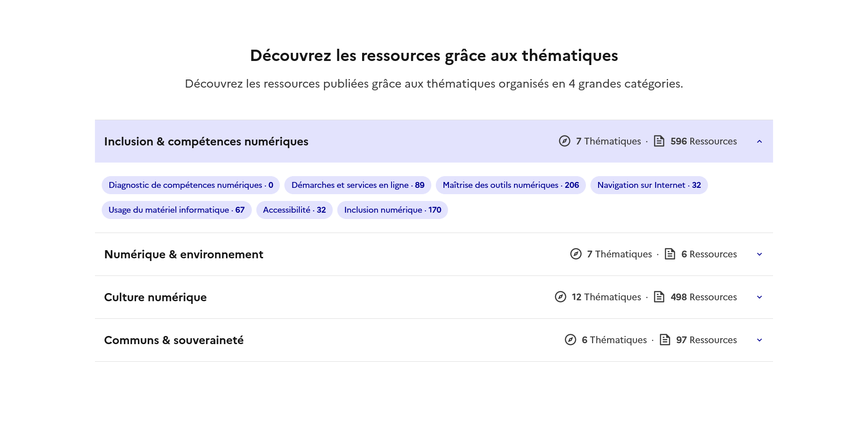The height and width of the screenshot is (429, 868).
Task: Click compass icon beside 6 Thématiques
Action: click(571, 340)
